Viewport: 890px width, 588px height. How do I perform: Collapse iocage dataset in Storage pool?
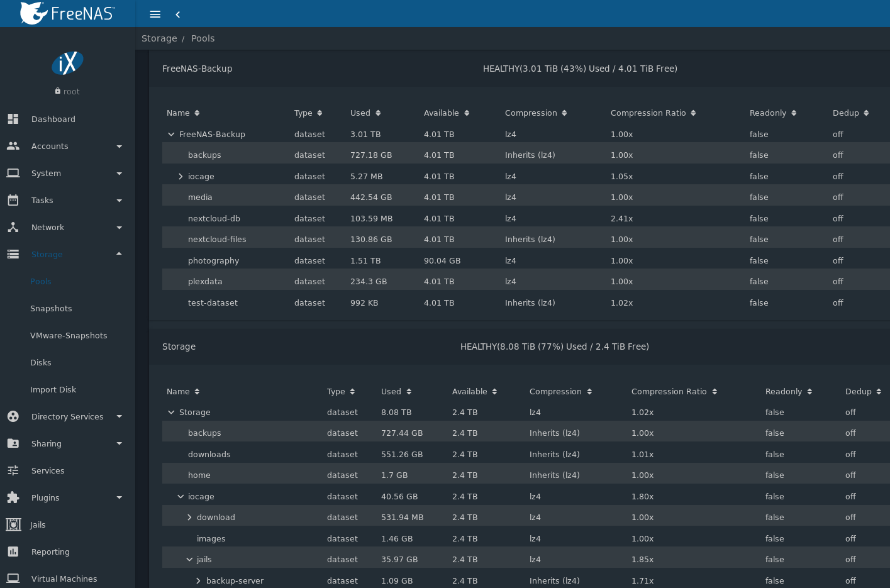(x=181, y=496)
